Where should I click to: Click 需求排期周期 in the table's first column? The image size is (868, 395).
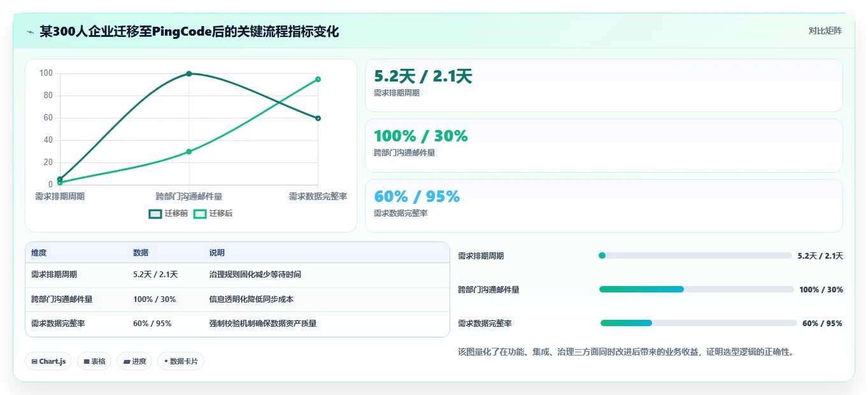[54, 275]
